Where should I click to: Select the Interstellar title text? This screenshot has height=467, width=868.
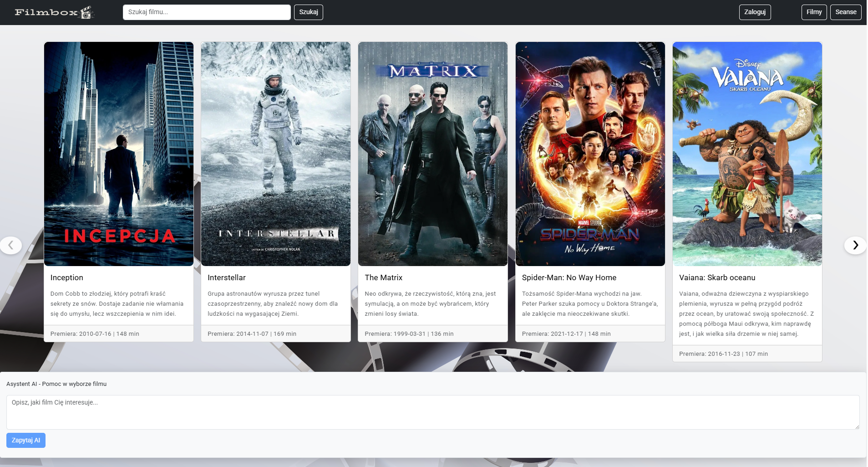(227, 277)
